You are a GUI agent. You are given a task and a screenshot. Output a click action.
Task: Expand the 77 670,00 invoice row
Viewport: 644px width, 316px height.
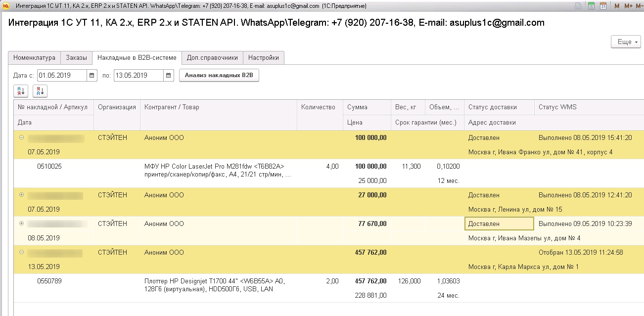[x=21, y=224]
